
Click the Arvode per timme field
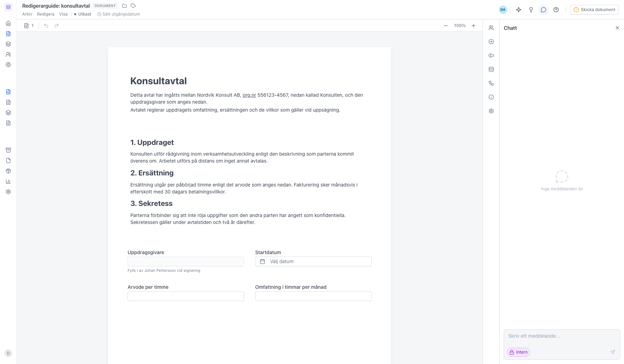point(186,296)
